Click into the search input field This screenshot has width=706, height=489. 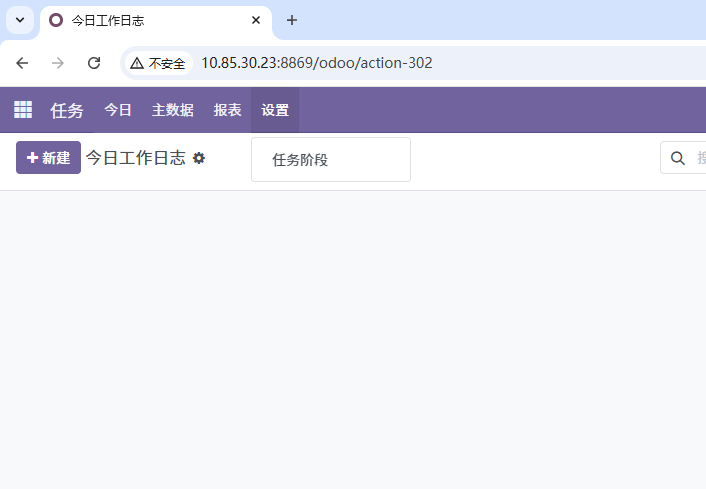coord(701,158)
